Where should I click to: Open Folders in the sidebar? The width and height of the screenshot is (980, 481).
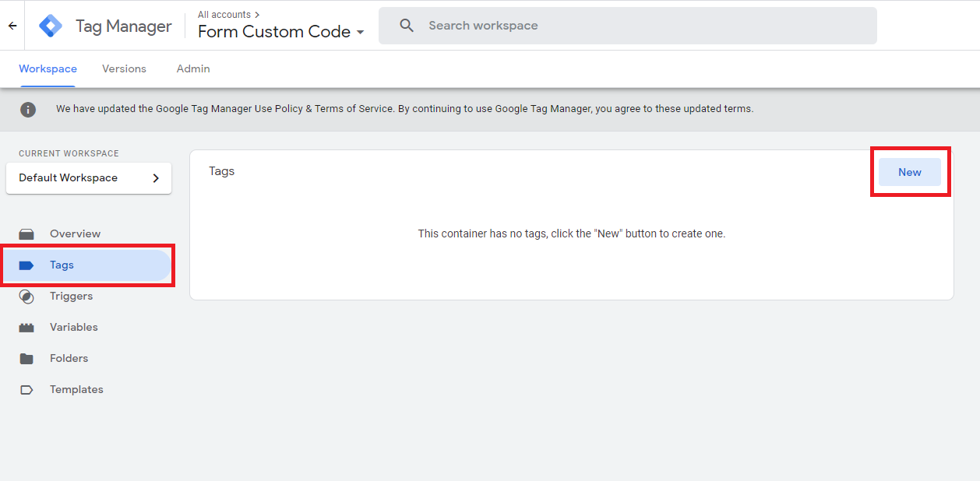point(87,359)
